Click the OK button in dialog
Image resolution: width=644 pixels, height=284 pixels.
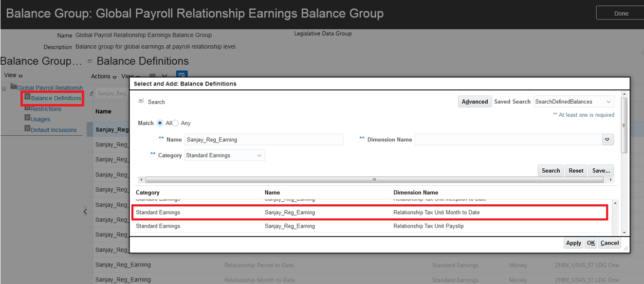pyautogui.click(x=590, y=243)
